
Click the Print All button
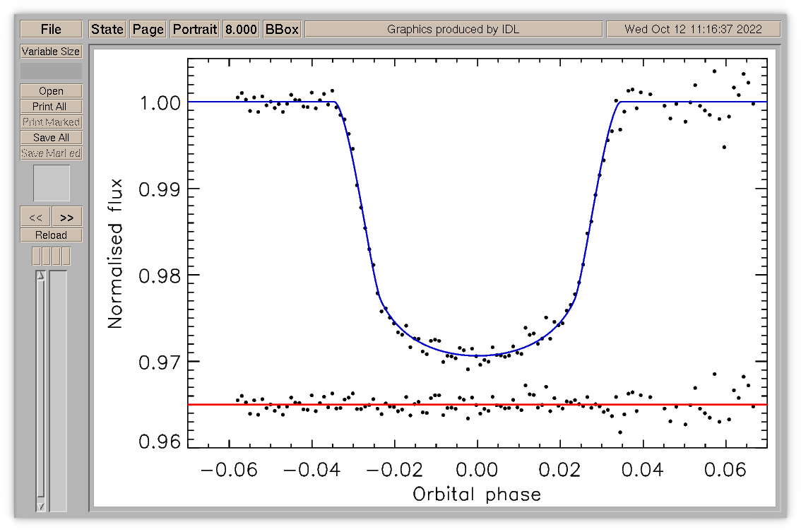[x=51, y=106]
